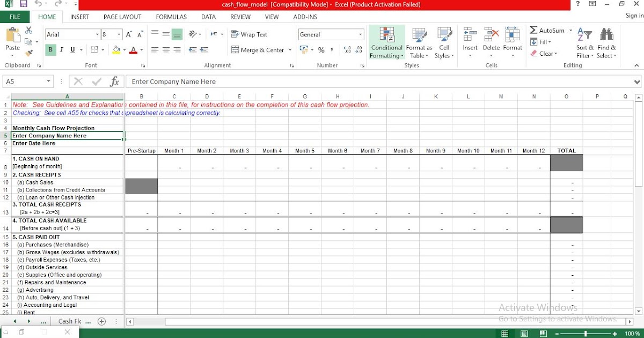Toggle bold formatting on the selected cell
Viewport: 644px width, 338px height.
49,49
